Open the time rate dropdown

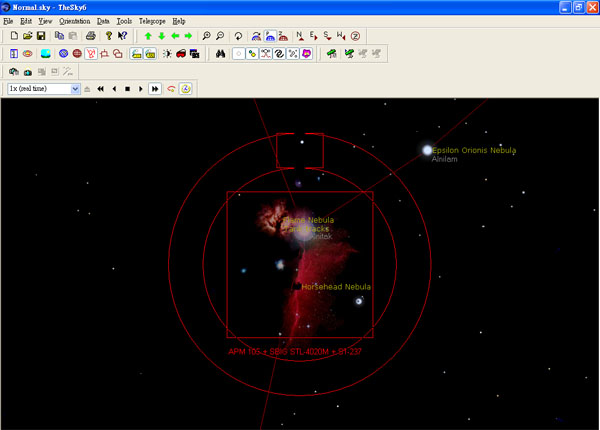point(75,89)
